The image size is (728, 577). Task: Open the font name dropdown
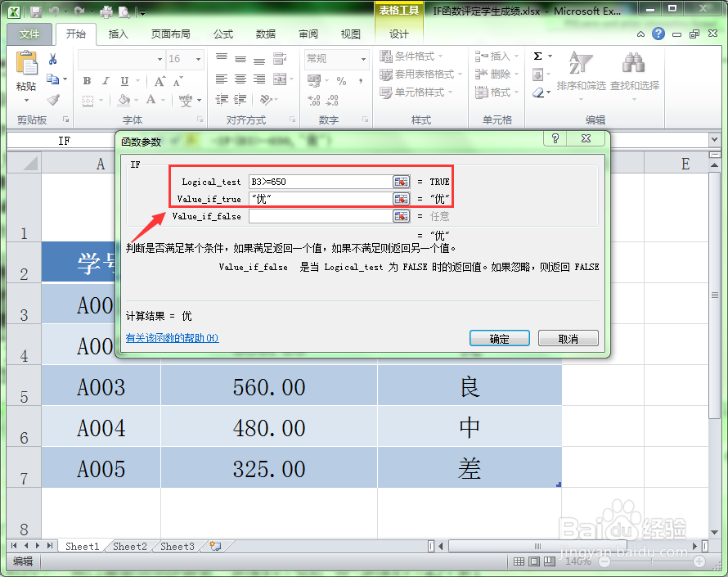click(160, 59)
